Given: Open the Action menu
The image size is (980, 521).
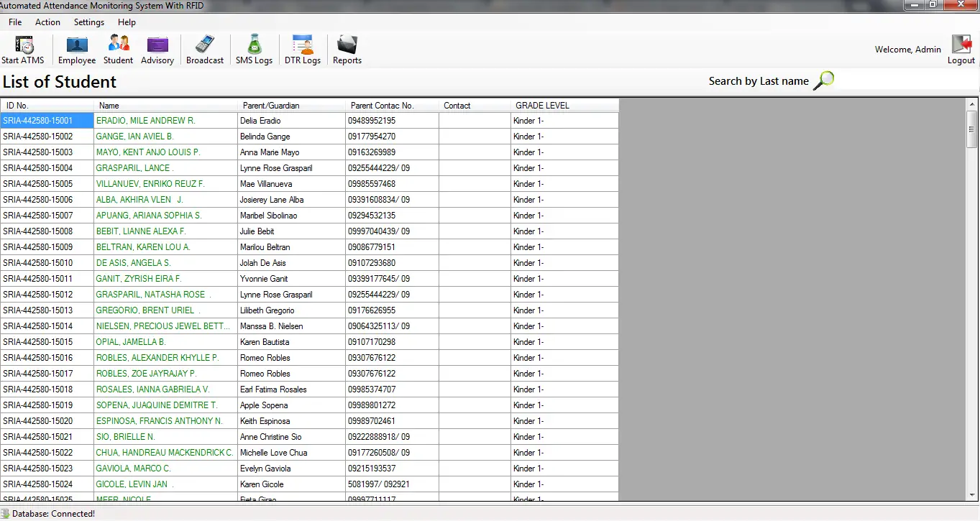Looking at the screenshot, I should tap(47, 22).
